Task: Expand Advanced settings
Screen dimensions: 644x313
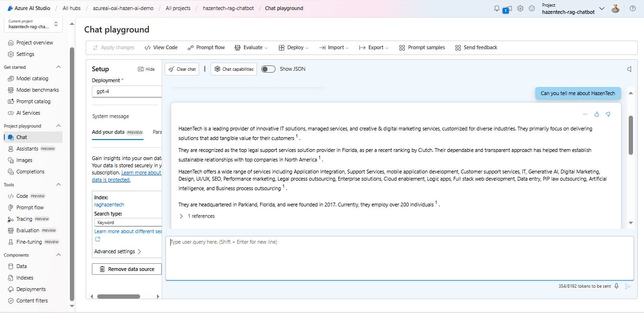Action: tap(118, 251)
